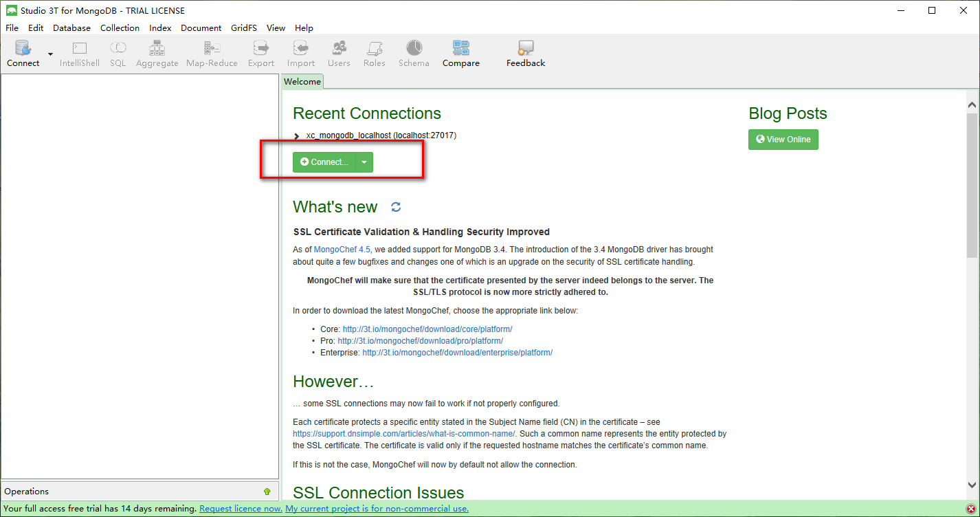Open the Roles manager
The width and height of the screenshot is (980, 517).
point(375,54)
